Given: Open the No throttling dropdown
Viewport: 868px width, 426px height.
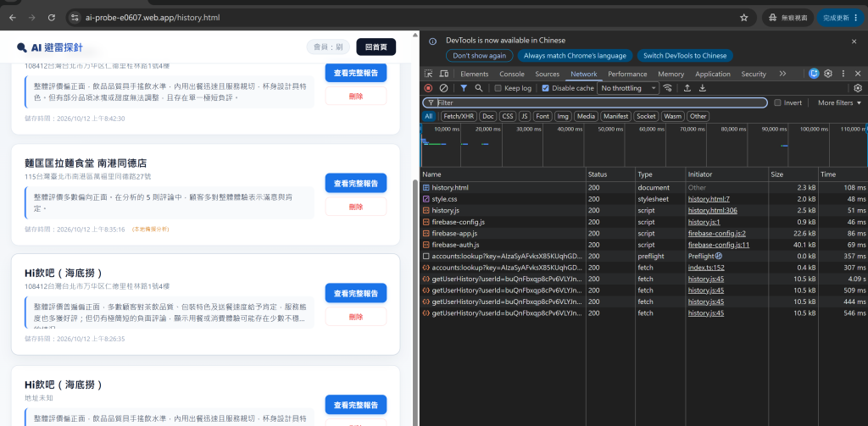Looking at the screenshot, I should 628,88.
